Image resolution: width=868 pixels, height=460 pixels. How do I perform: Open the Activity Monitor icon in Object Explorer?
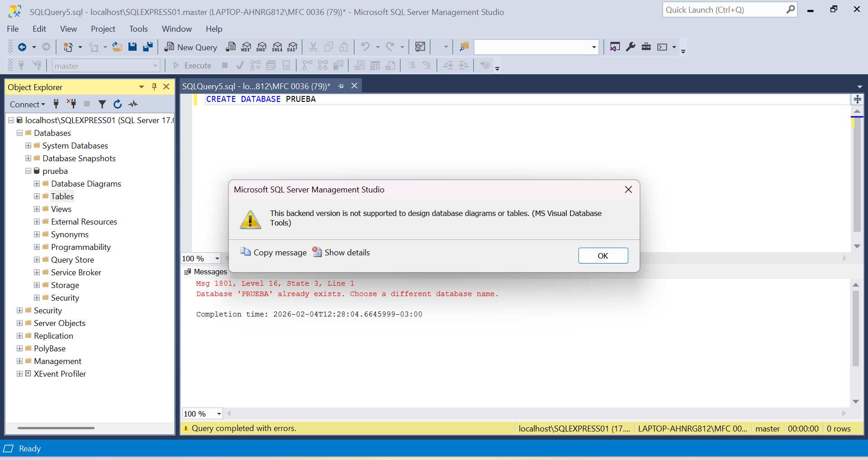(x=133, y=104)
